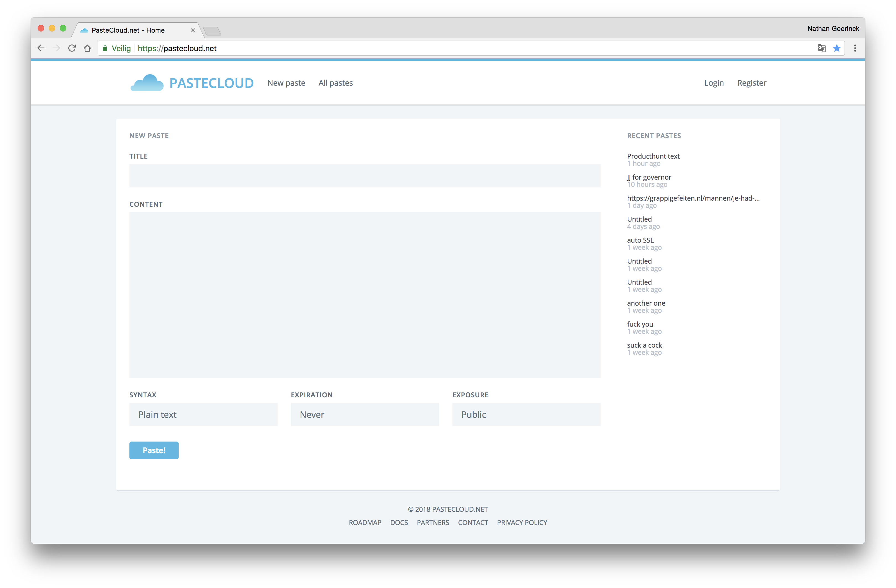Click the bookmark star icon
This screenshot has width=896, height=588.
(x=837, y=48)
